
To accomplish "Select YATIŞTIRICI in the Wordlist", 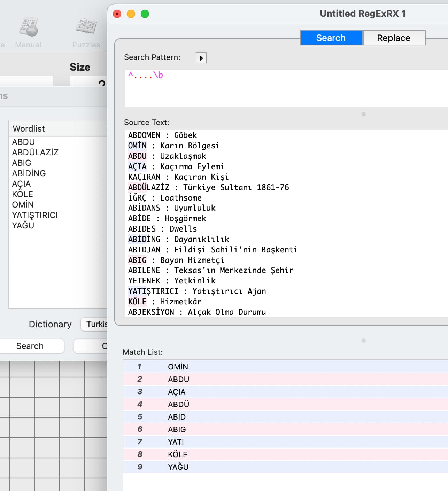I will pos(35,215).
